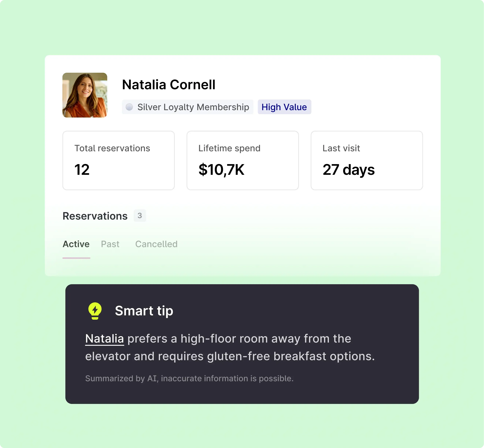The image size is (484, 448).
Task: Select the Active reservations tab
Action: click(76, 244)
